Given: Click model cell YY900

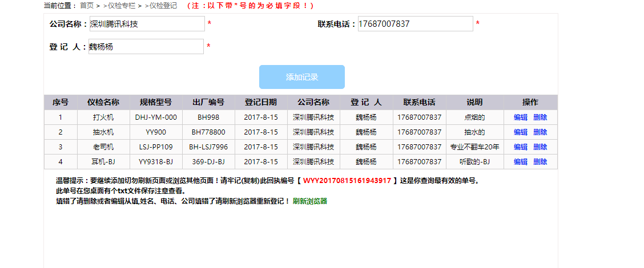Looking at the screenshot, I should click(x=156, y=132).
